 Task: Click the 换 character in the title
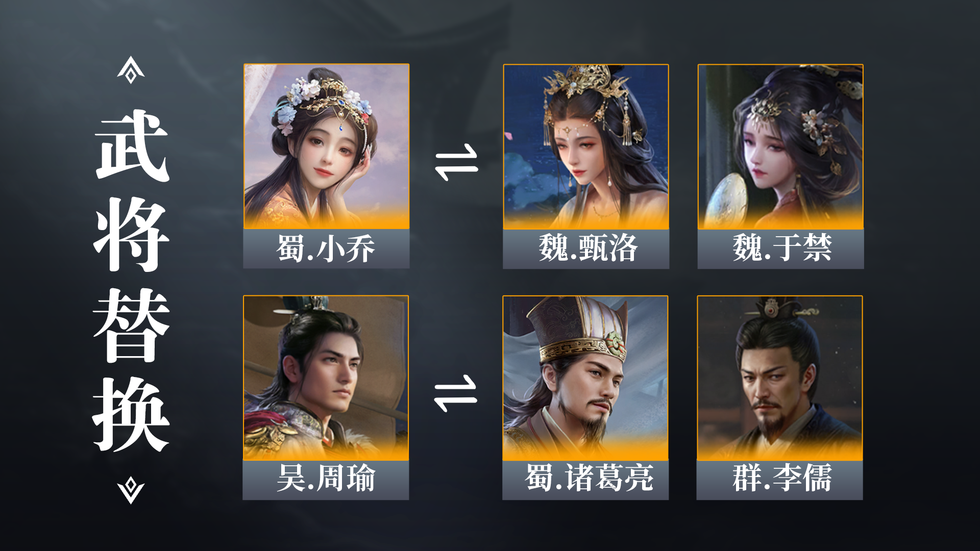pyautogui.click(x=131, y=414)
